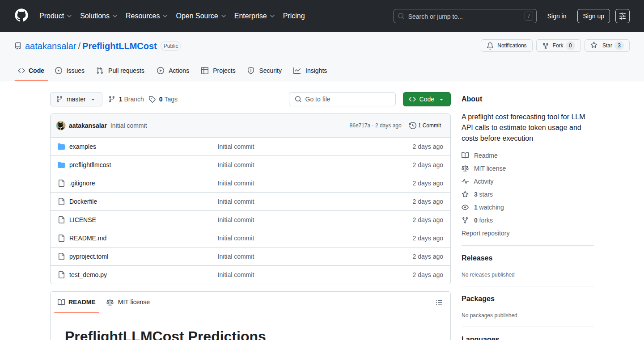Screen dimensions: 644x340
Task: Click the pulse icon next to Activity
Action: point(465,181)
